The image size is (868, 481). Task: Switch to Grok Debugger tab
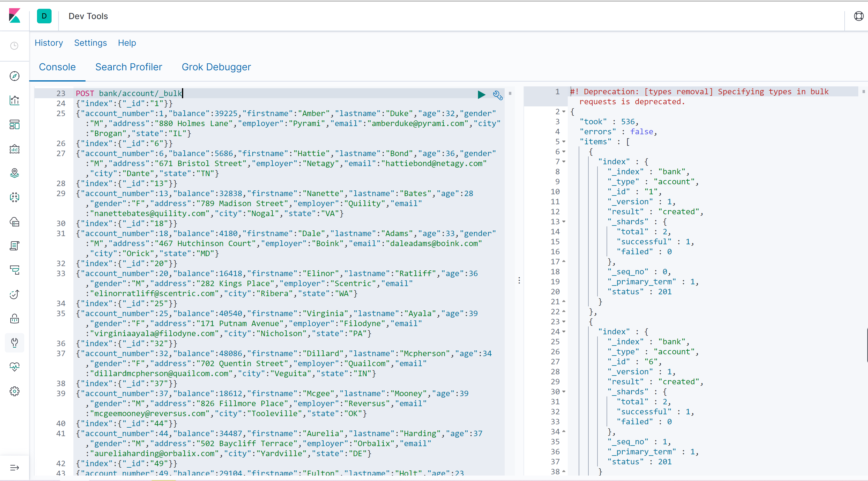coord(216,67)
